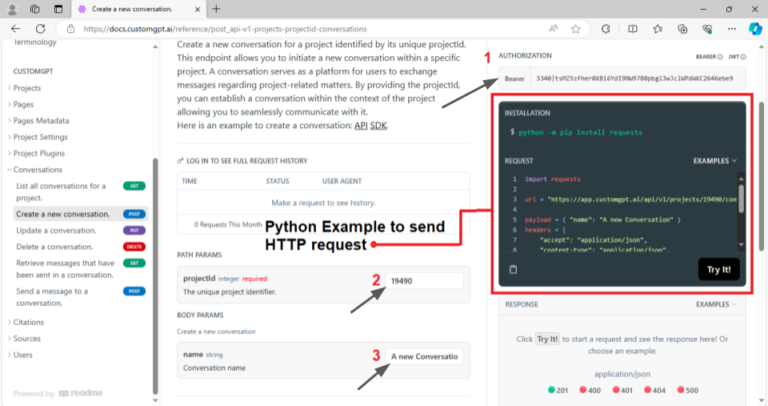Expand the Pages section

[23, 104]
